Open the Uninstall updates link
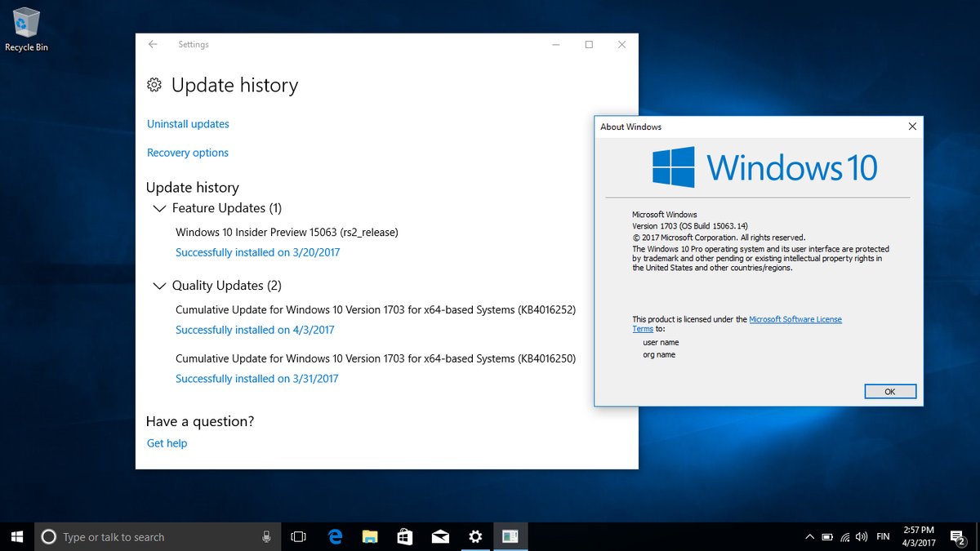 (188, 124)
